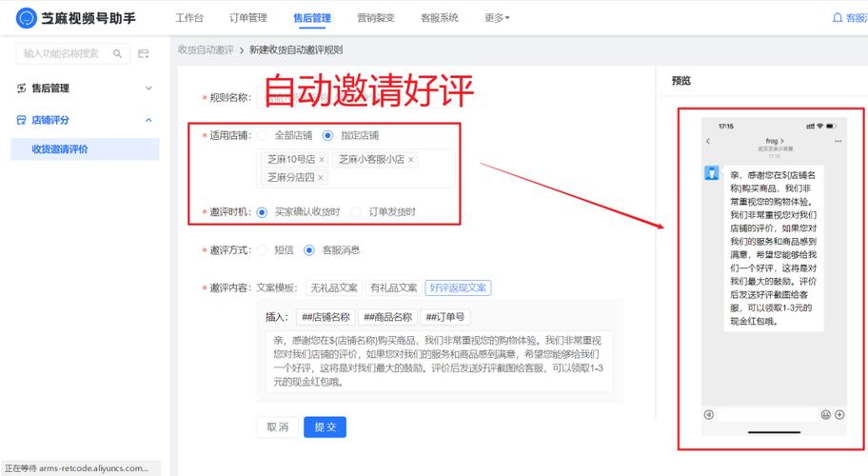Open the 工作台 top menu

pyautogui.click(x=189, y=18)
